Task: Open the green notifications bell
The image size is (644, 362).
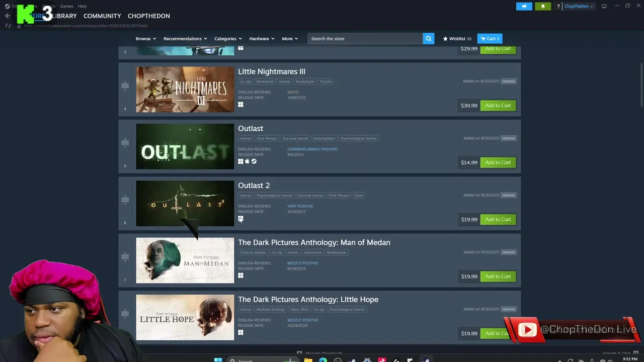Action: (543, 6)
